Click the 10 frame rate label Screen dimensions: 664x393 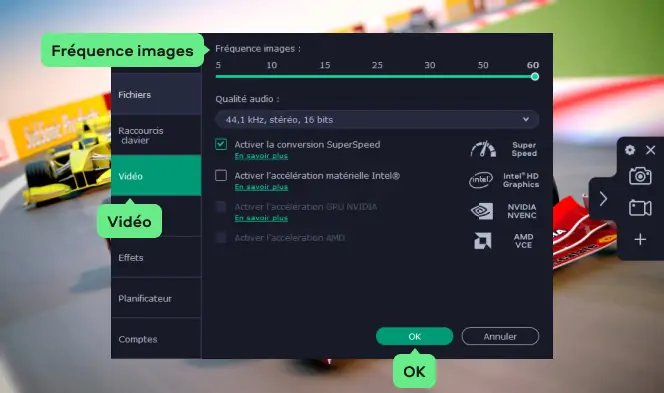[x=271, y=65]
